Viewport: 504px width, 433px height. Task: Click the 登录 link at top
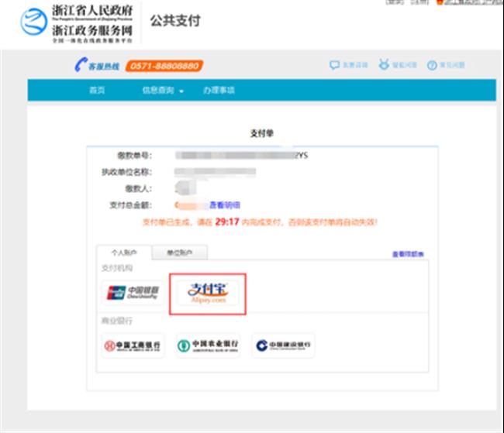point(395,2)
